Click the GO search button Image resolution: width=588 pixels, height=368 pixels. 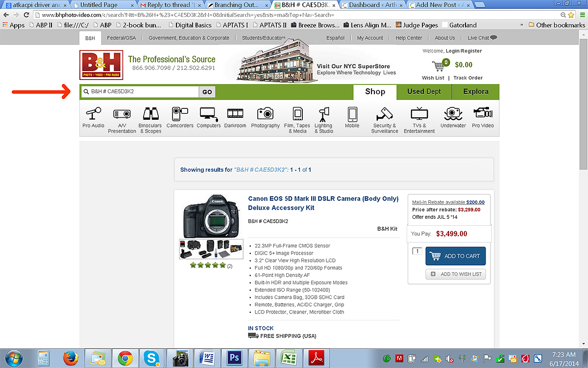coord(207,92)
